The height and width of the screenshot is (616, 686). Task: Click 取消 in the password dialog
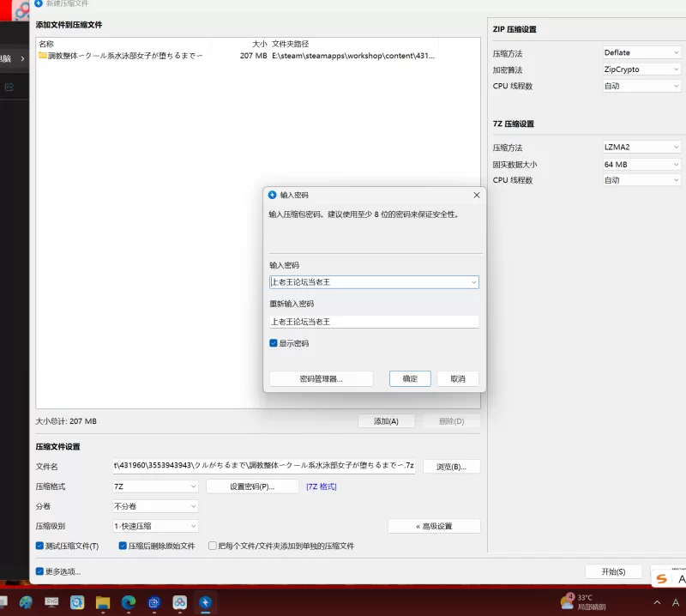point(458,378)
